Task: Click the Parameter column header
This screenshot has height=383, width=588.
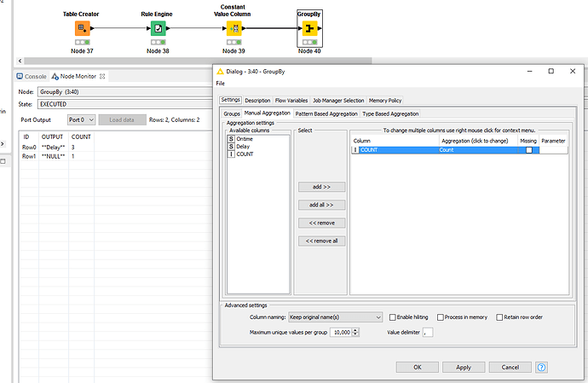Action: [x=553, y=141]
